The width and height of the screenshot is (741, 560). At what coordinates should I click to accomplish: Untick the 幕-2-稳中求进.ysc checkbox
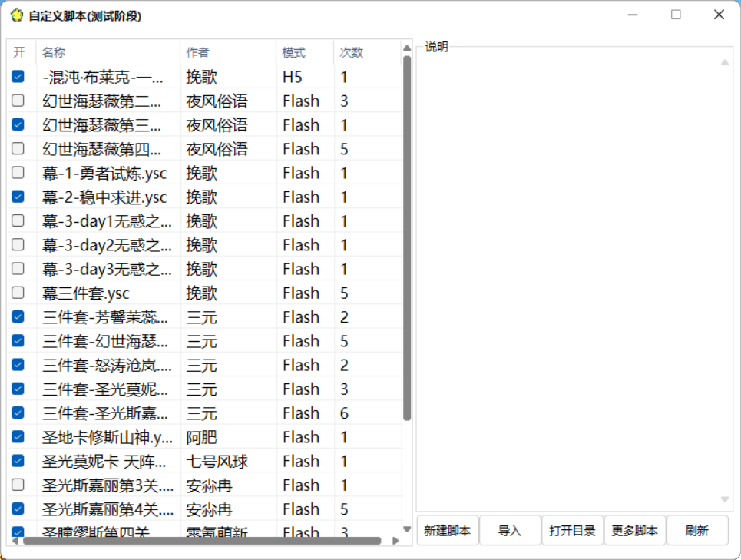pos(18,197)
